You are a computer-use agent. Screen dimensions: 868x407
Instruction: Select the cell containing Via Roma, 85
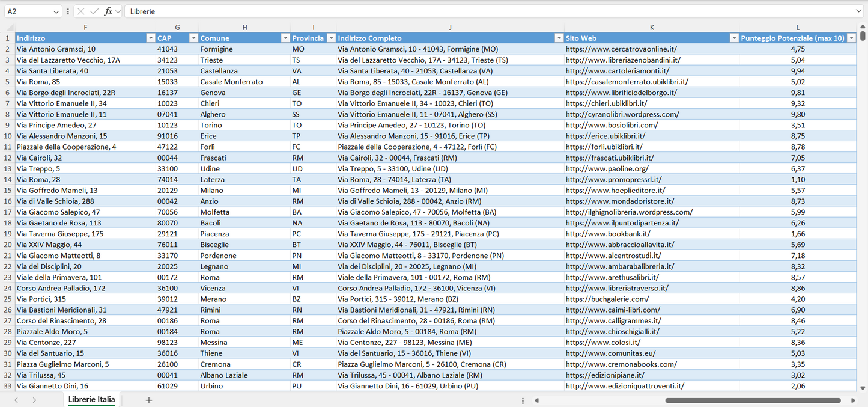click(85, 81)
